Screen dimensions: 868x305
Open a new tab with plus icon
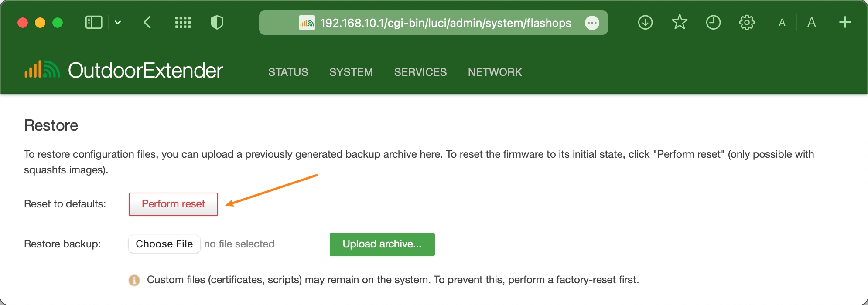click(x=845, y=22)
